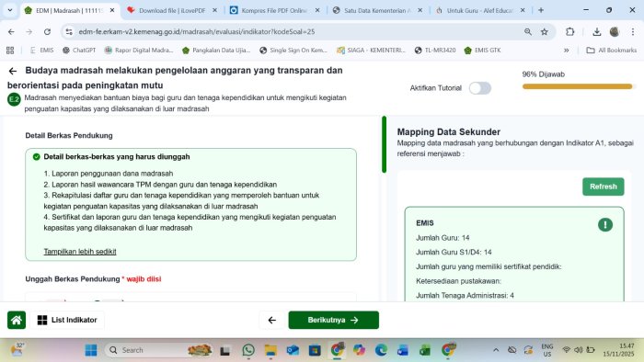This screenshot has height=362, width=644.
Task: Reload the page with the refresh icon
Action: click(47, 31)
